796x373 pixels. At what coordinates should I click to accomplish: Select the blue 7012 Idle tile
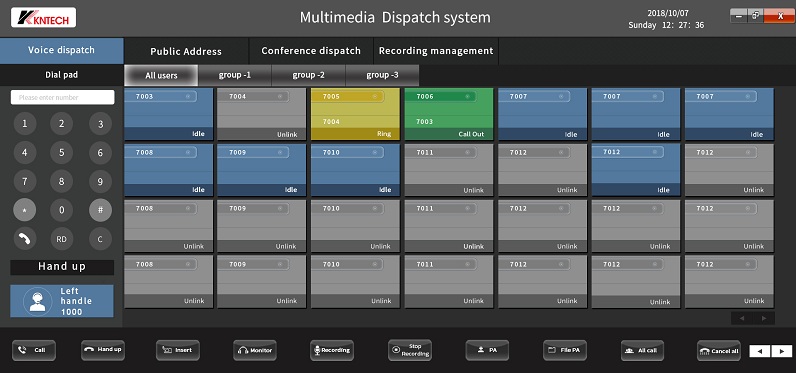coord(636,170)
